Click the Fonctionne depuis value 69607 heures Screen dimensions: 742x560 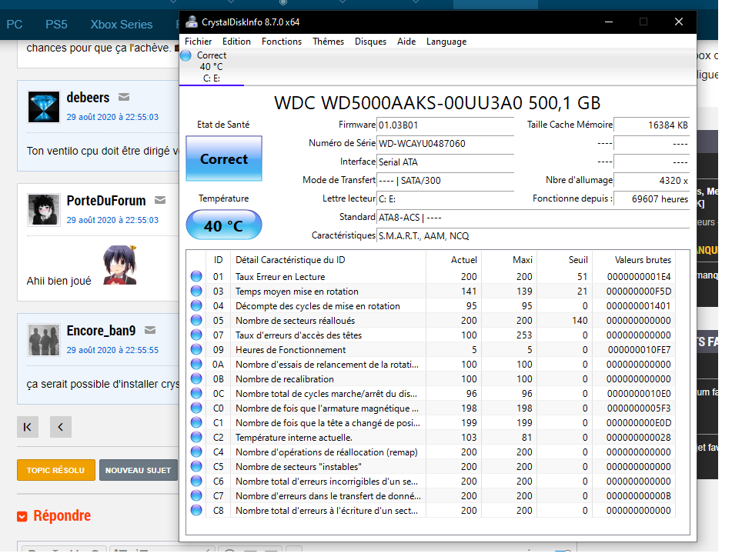point(652,199)
